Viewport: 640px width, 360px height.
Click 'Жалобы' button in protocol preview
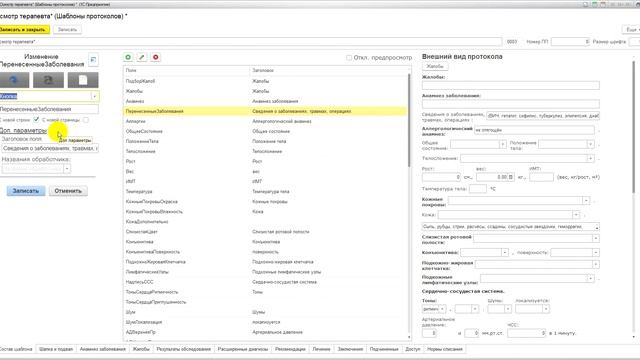coord(435,66)
